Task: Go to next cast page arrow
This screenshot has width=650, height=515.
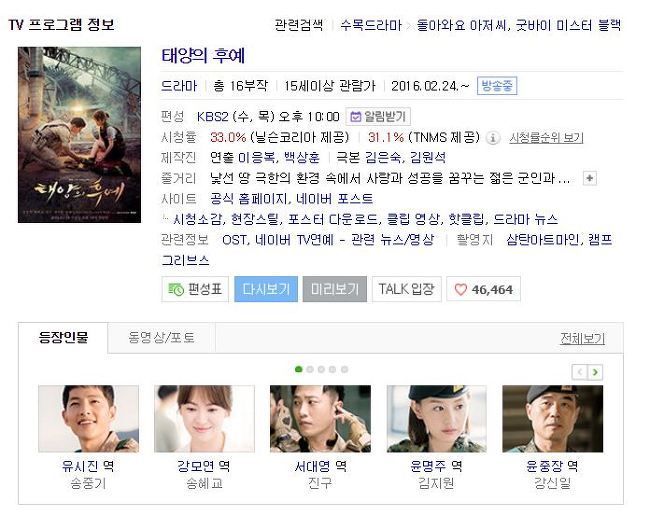Action: pos(595,372)
